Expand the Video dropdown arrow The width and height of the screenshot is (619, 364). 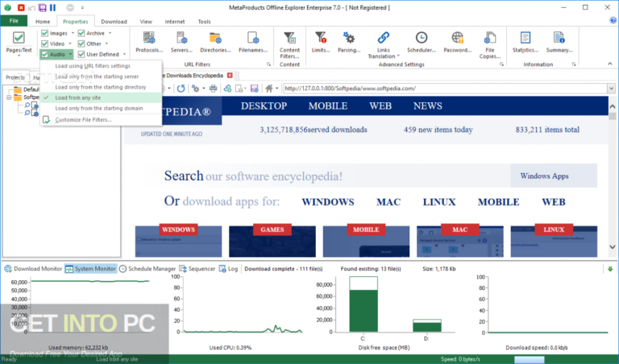(70, 43)
